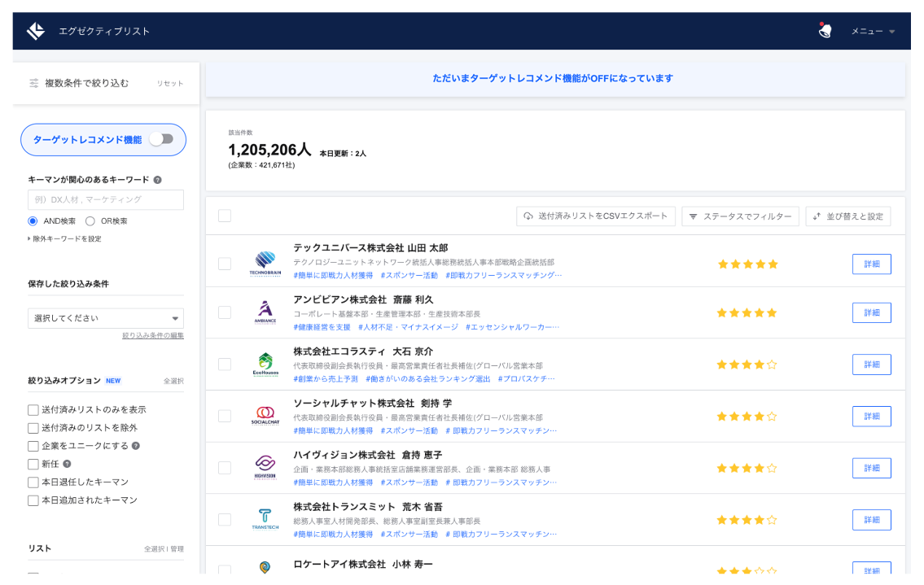Image resolution: width=924 pixels, height=585 pixels.
Task: Click help icon beside 企業をユニークにする
Action: pos(136,446)
